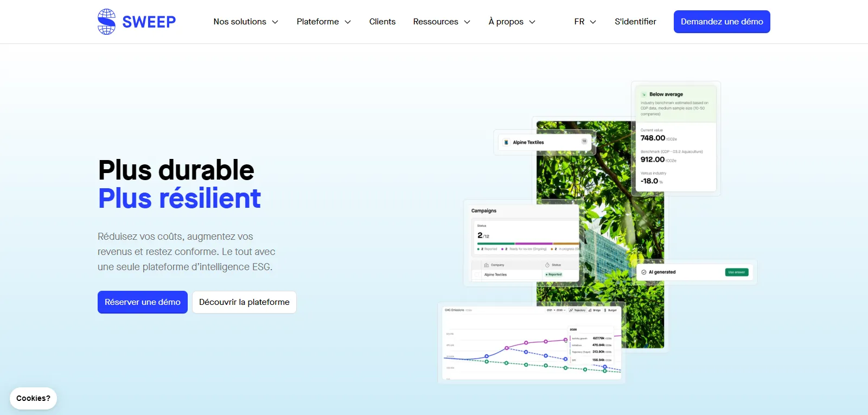This screenshot has width=868, height=415.
Task: Open the À propos menu
Action: point(512,22)
